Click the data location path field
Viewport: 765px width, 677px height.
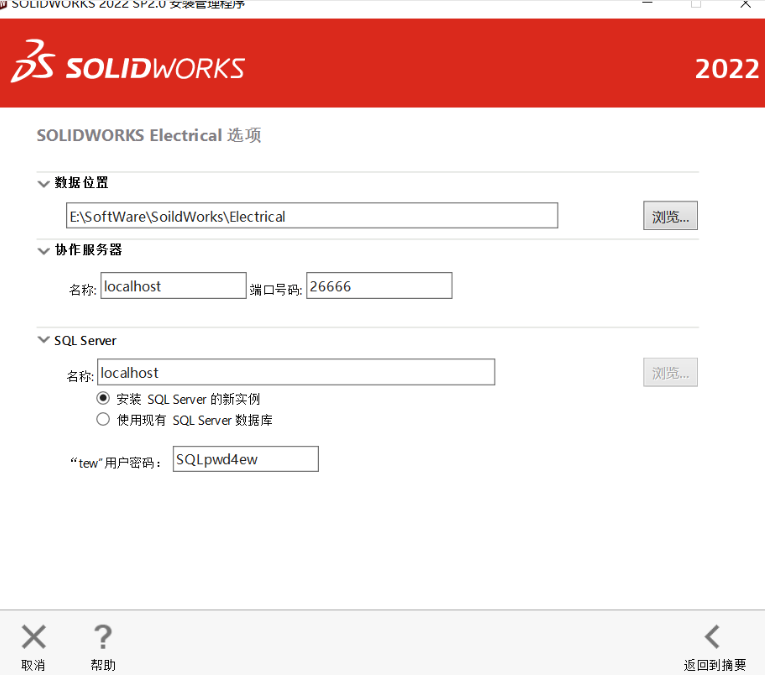pos(312,216)
